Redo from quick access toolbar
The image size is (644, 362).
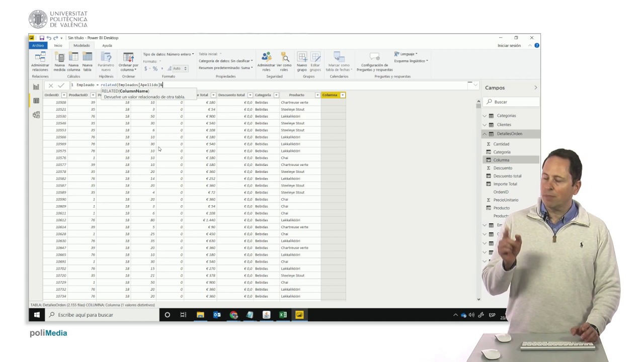(55, 38)
